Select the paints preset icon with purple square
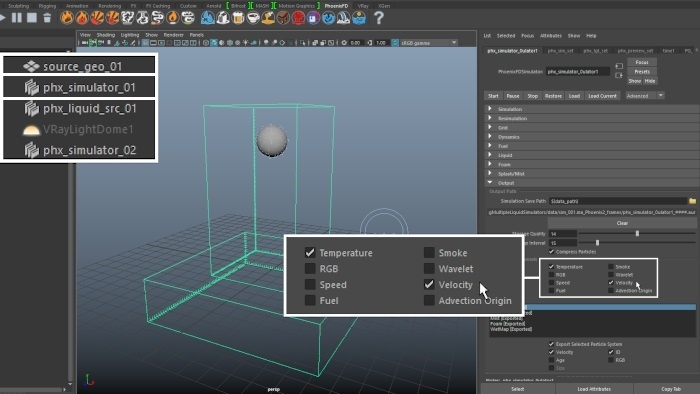700x394 pixels. [x=313, y=18]
